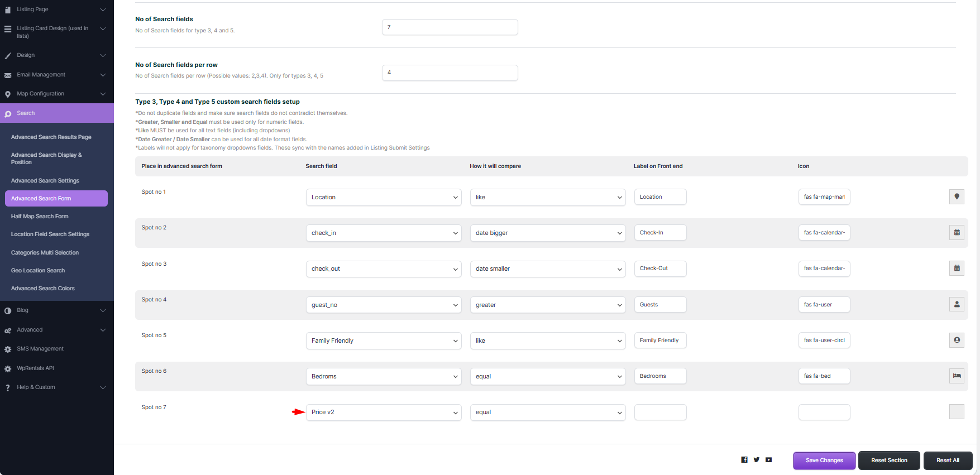
Task: Open Half Map Search Form settings
Action: (x=40, y=217)
